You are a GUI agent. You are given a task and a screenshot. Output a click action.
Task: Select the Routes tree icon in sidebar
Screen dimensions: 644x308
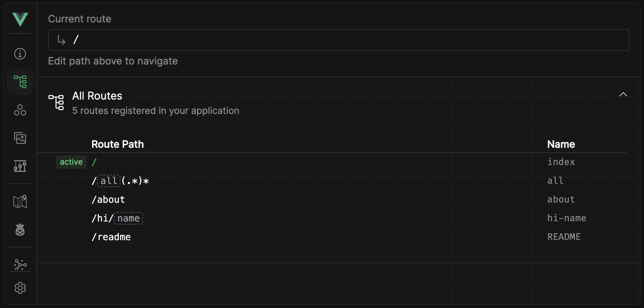pyautogui.click(x=20, y=82)
